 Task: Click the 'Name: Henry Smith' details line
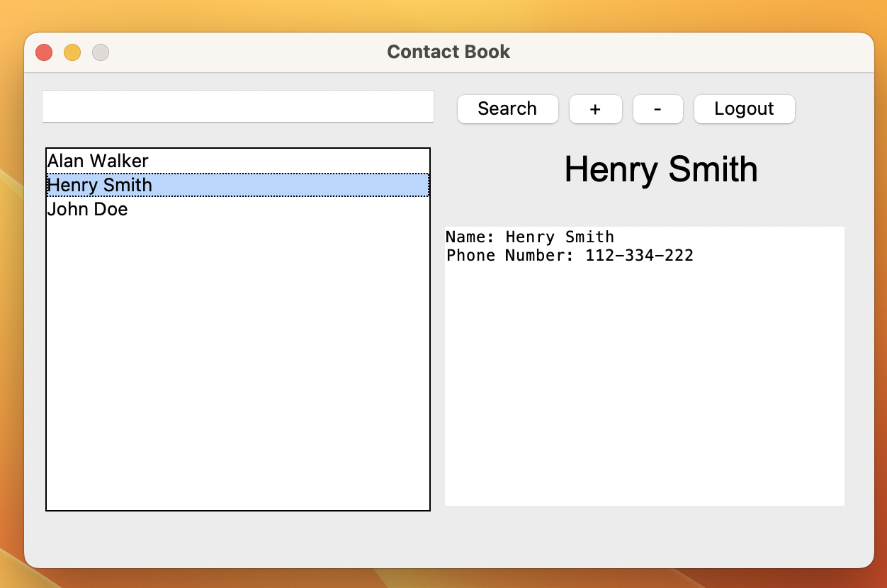(530, 237)
